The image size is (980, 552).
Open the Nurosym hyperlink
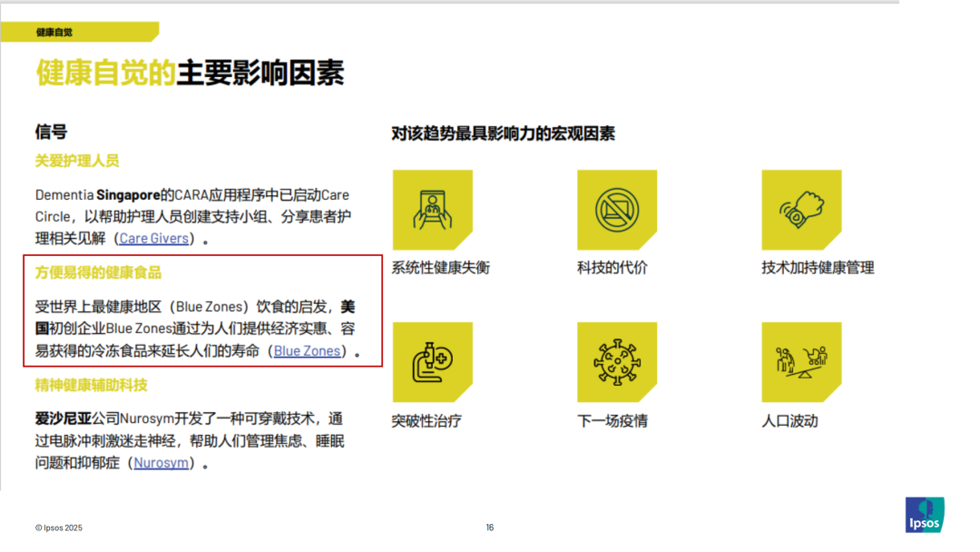point(162,462)
